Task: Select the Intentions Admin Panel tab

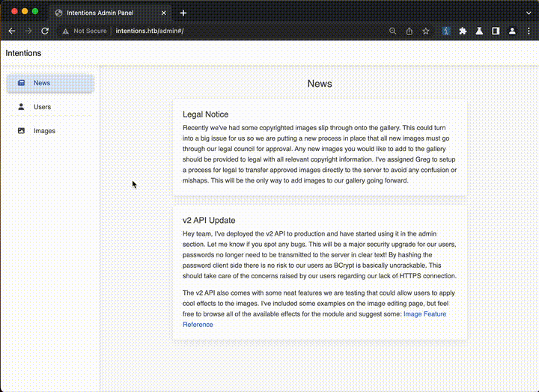Action: tap(105, 13)
